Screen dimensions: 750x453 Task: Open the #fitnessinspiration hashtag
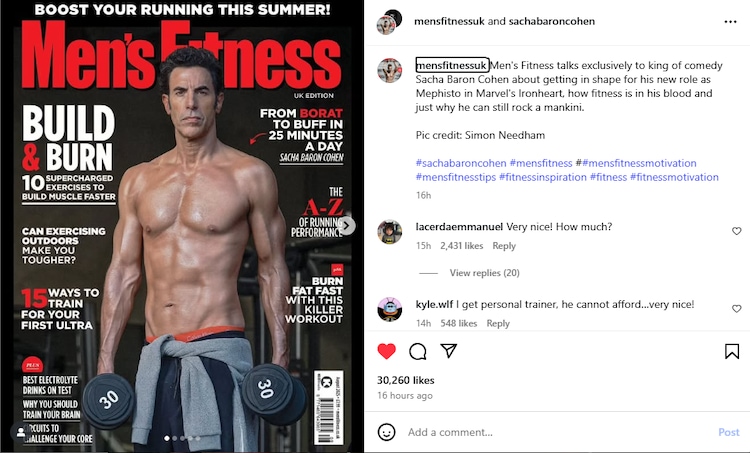[x=542, y=177]
